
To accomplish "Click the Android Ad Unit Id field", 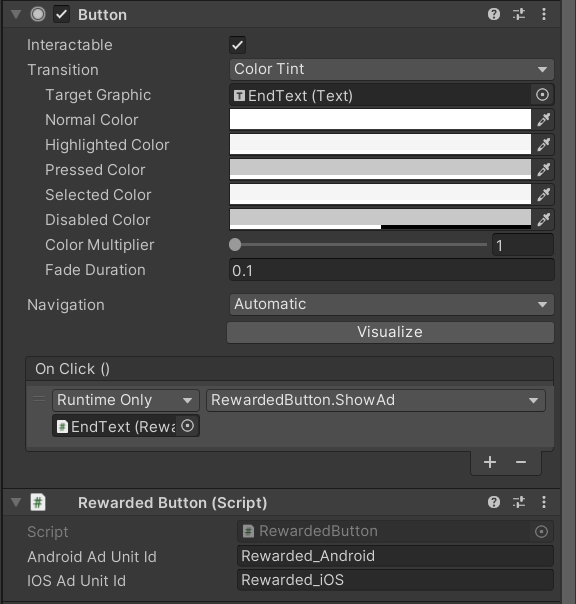I will point(395,556).
